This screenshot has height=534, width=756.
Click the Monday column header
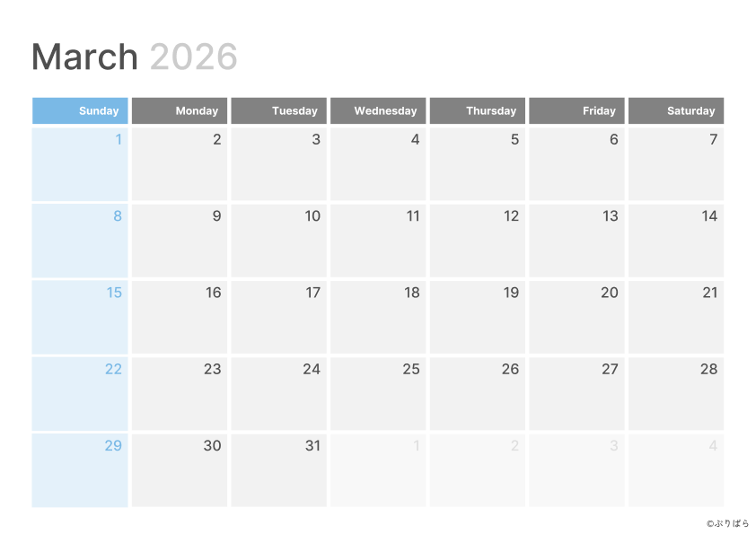pos(180,110)
